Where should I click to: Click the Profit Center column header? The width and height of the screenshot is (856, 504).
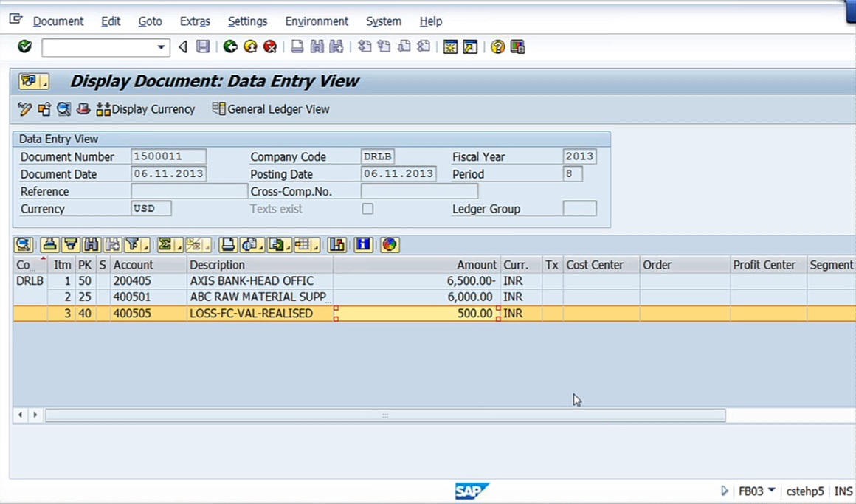click(x=768, y=265)
